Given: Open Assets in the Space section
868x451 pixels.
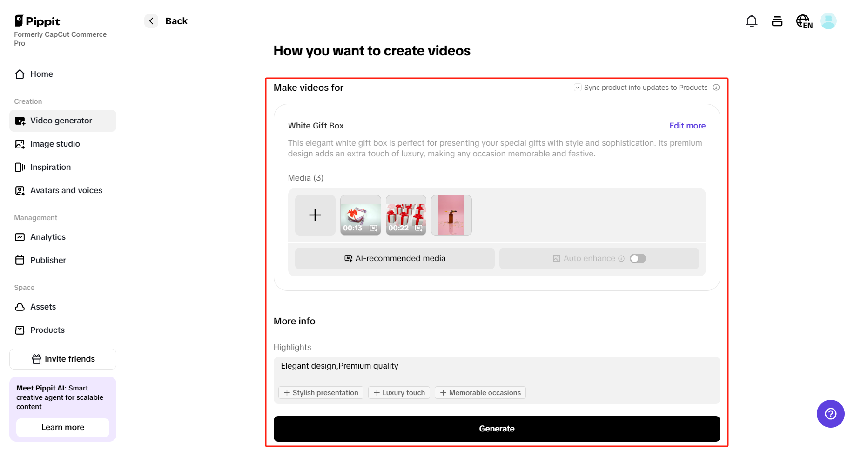Looking at the screenshot, I should tap(42, 307).
